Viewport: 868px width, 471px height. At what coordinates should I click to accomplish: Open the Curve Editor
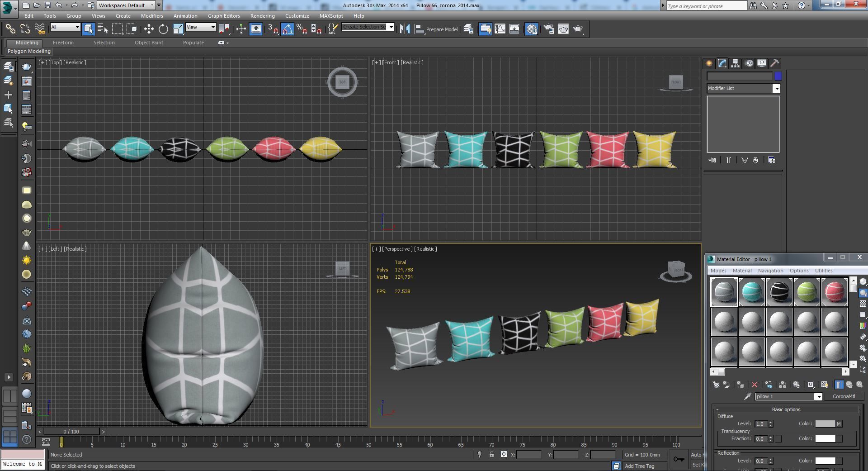point(500,29)
